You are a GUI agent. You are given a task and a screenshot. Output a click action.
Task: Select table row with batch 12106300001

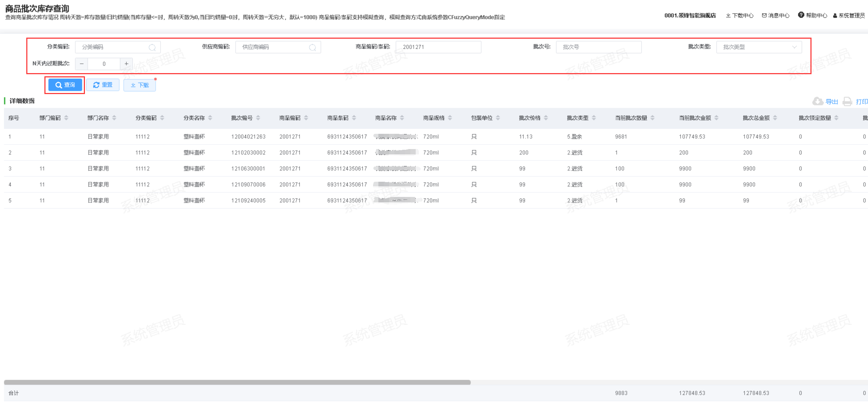248,169
